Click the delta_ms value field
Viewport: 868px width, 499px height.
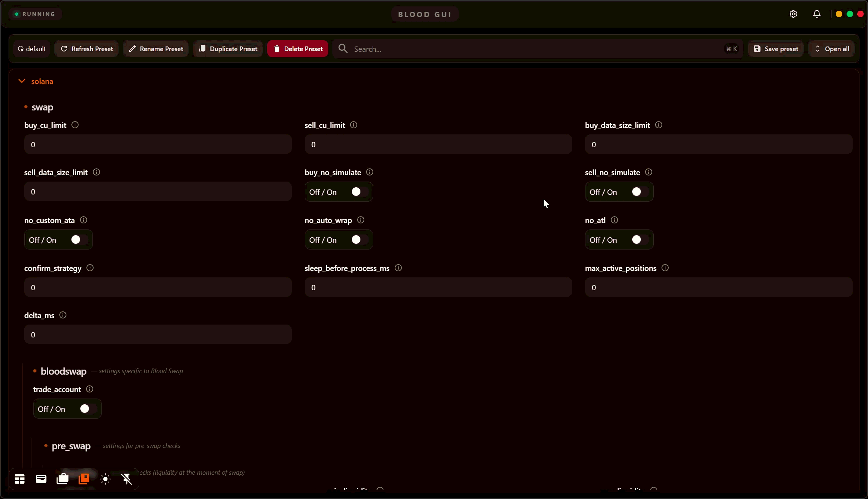[158, 335]
